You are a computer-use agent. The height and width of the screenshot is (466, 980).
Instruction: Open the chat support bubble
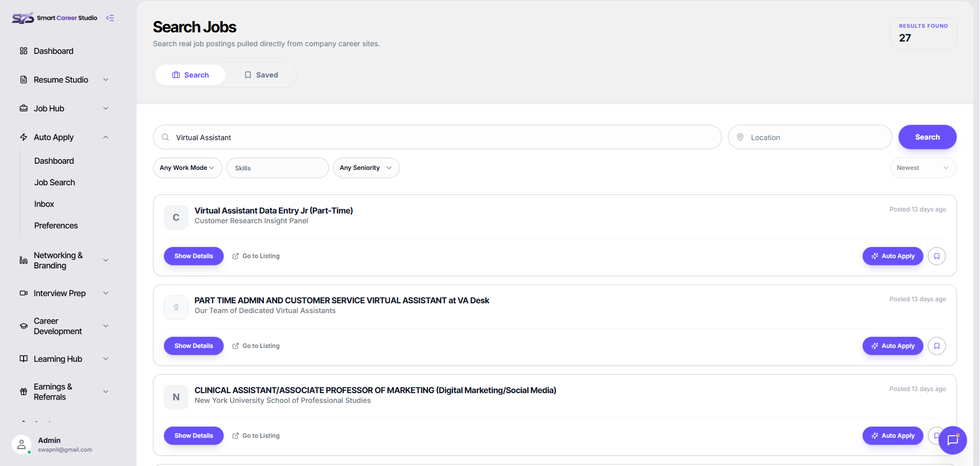953,440
